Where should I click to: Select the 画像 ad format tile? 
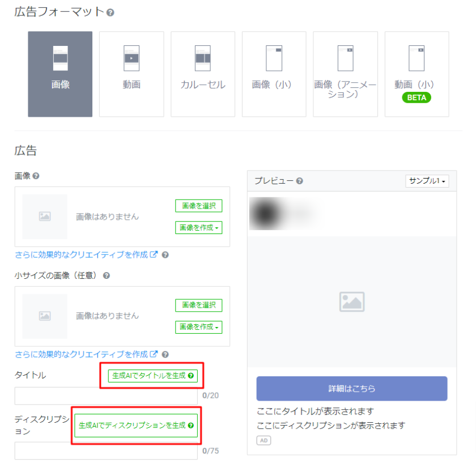tap(60, 74)
